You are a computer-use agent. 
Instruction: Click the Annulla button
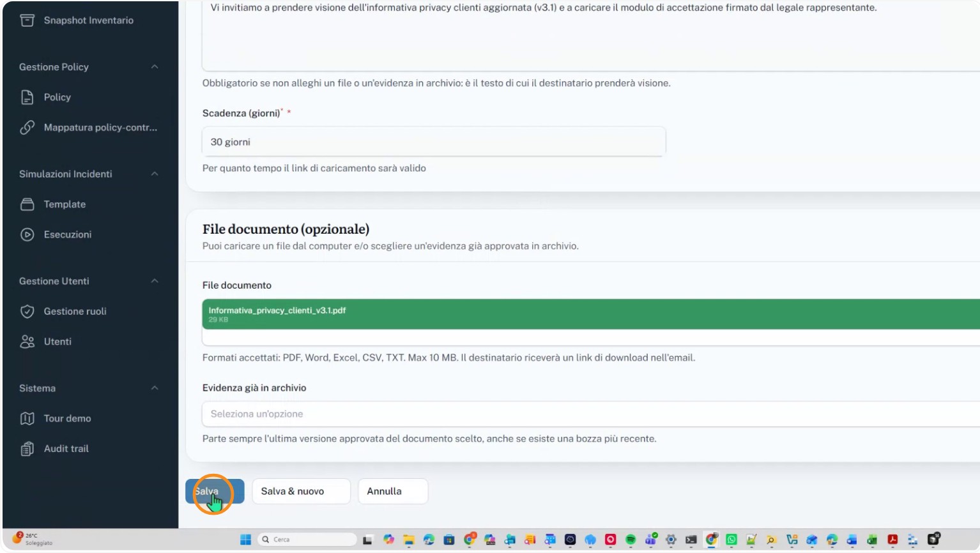tap(393, 491)
